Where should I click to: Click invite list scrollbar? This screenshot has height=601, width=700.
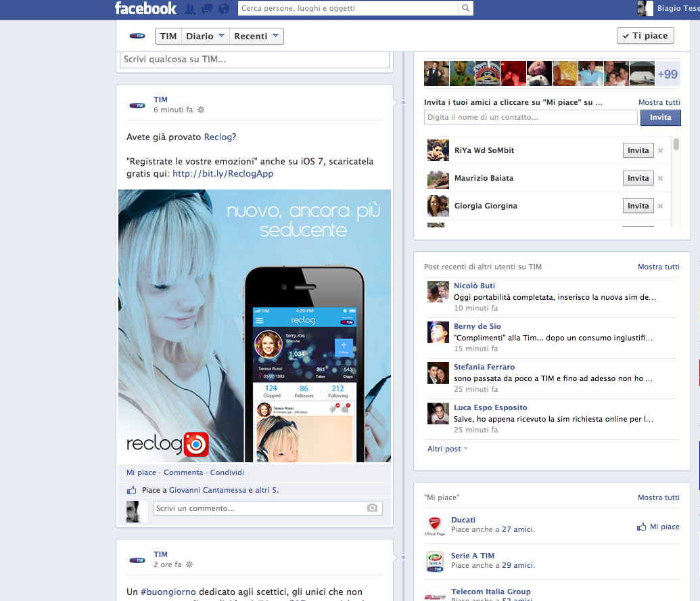point(676,144)
